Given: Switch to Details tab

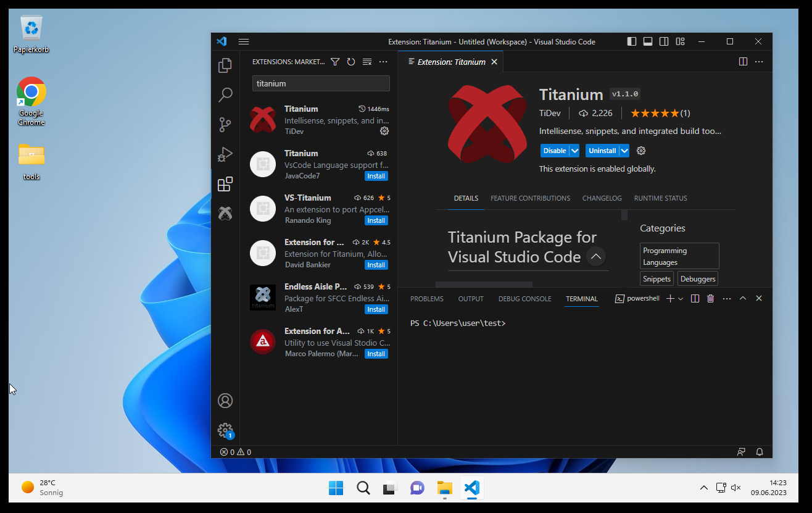Looking at the screenshot, I should [x=466, y=198].
